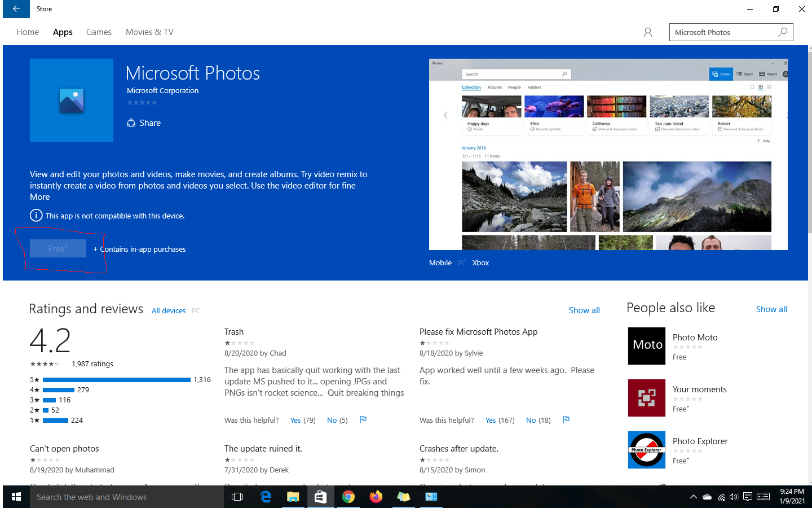Image resolution: width=812 pixels, height=508 pixels.
Task: Click the "Can't open photos" review title
Action: [64, 449]
